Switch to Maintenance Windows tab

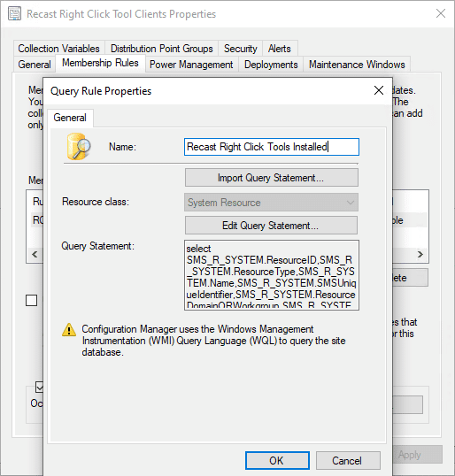click(357, 65)
